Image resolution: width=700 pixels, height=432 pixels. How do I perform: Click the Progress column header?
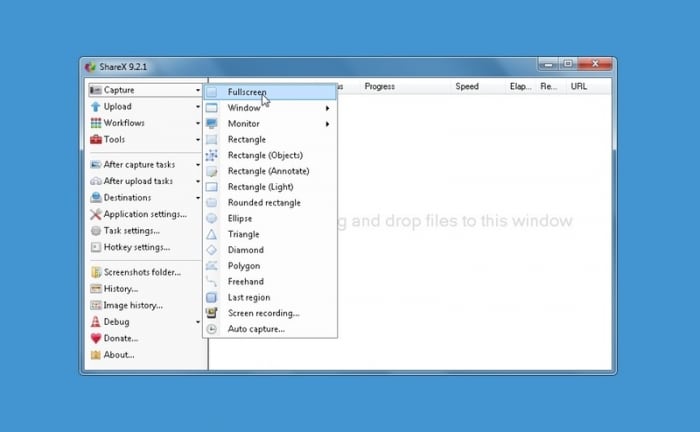[380, 87]
